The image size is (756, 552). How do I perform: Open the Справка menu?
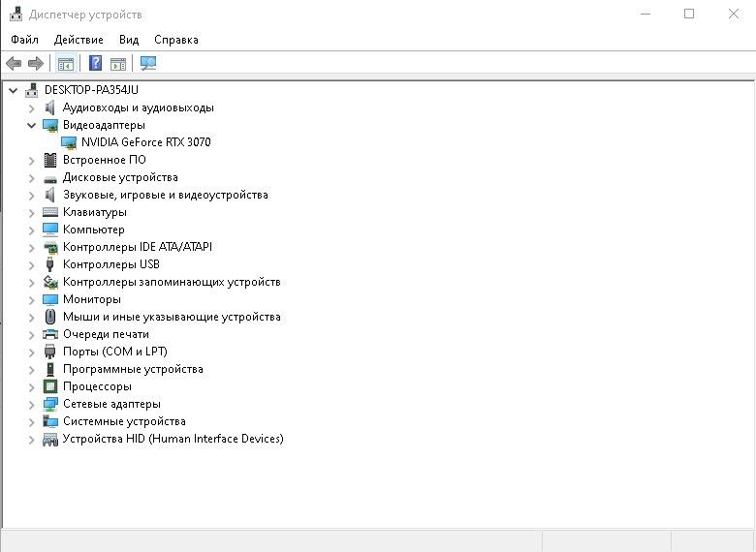pyautogui.click(x=176, y=40)
